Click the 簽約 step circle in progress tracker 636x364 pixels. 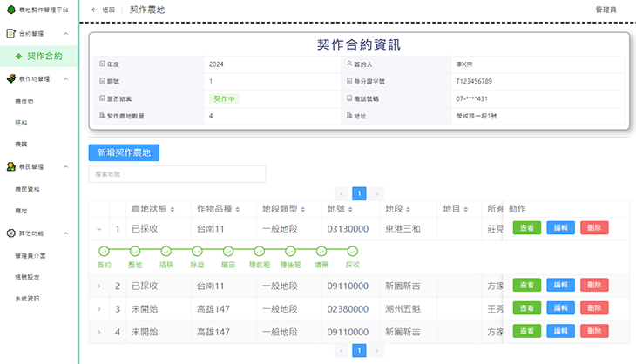pos(104,251)
